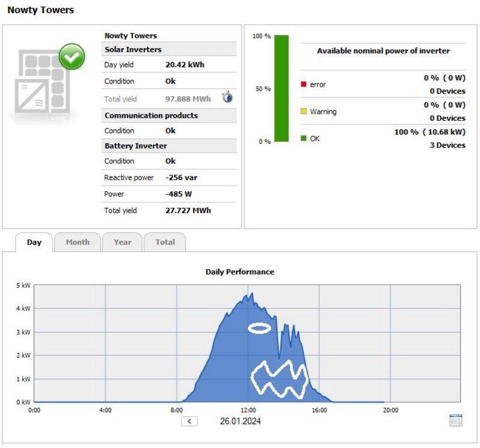The height and width of the screenshot is (448, 480).
Task: Switch to the Day tab
Action: point(34,242)
